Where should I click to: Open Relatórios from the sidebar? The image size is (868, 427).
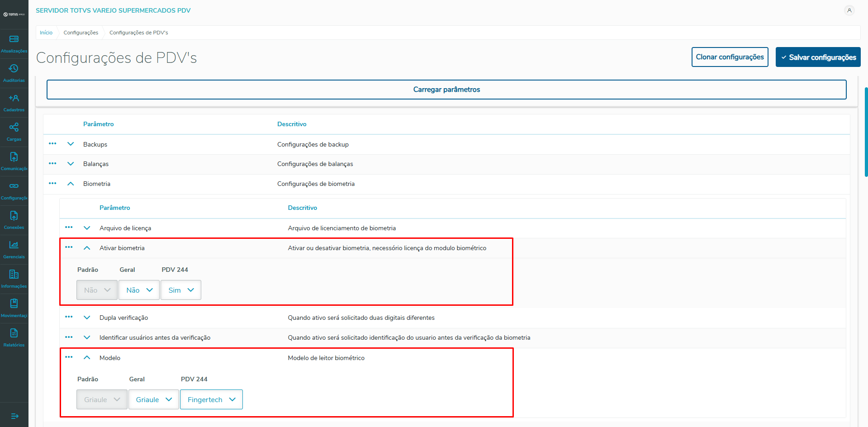14,338
